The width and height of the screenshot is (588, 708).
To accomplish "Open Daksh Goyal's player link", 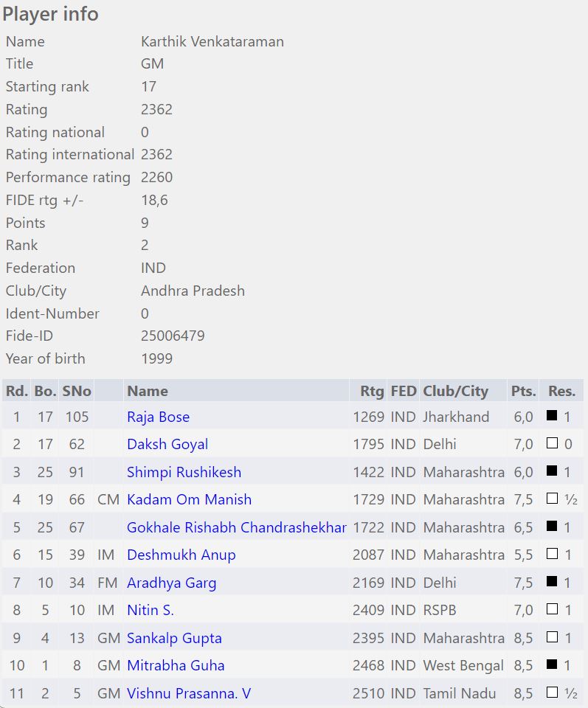I will point(167,444).
